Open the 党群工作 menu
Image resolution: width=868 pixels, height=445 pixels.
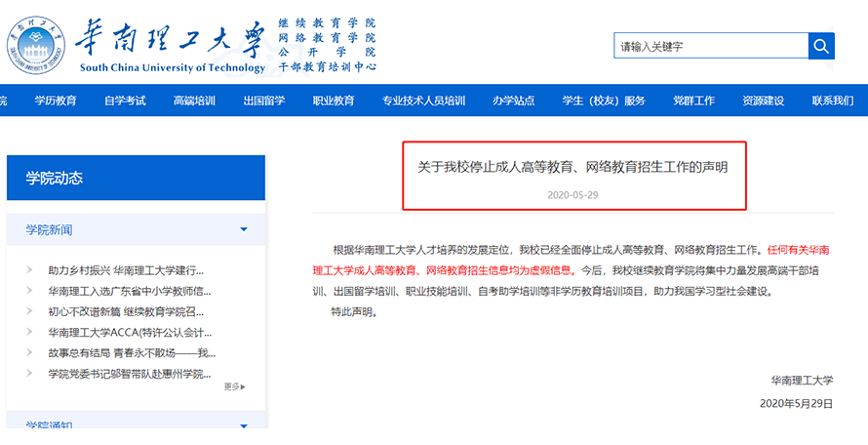pos(693,101)
